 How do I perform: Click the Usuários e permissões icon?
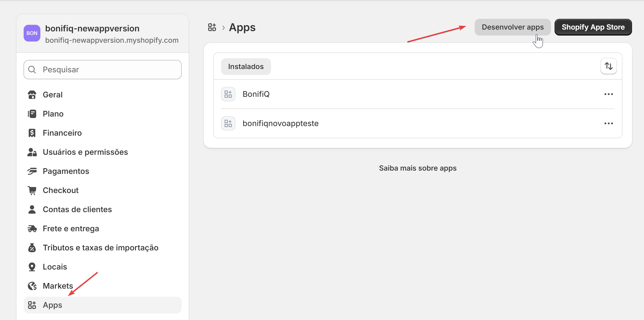pyautogui.click(x=32, y=152)
